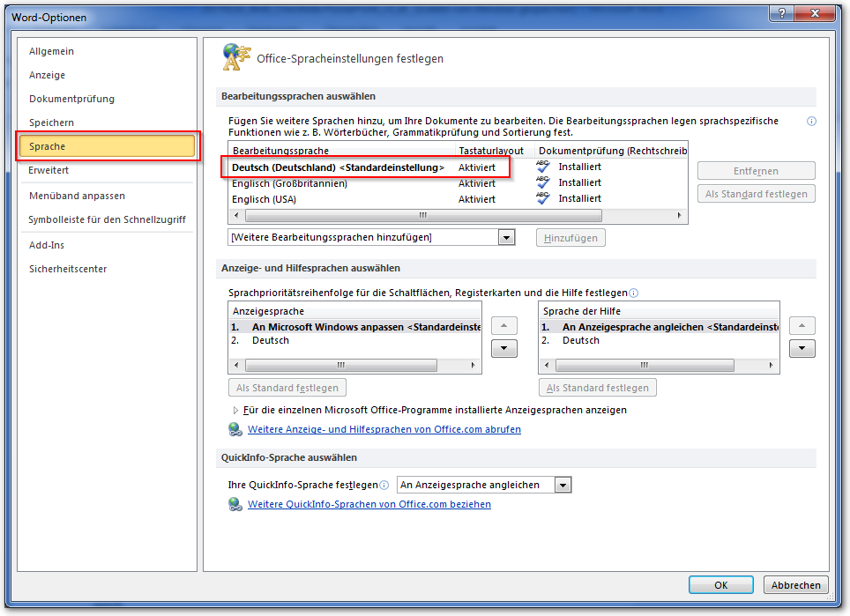Click the info icon beside the editing languages description
Screen dimensions: 850x616
pyautogui.click(x=811, y=122)
